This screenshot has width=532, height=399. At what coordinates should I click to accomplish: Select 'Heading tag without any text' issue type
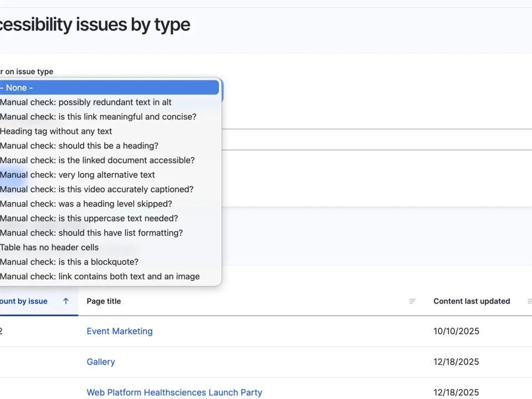56,131
